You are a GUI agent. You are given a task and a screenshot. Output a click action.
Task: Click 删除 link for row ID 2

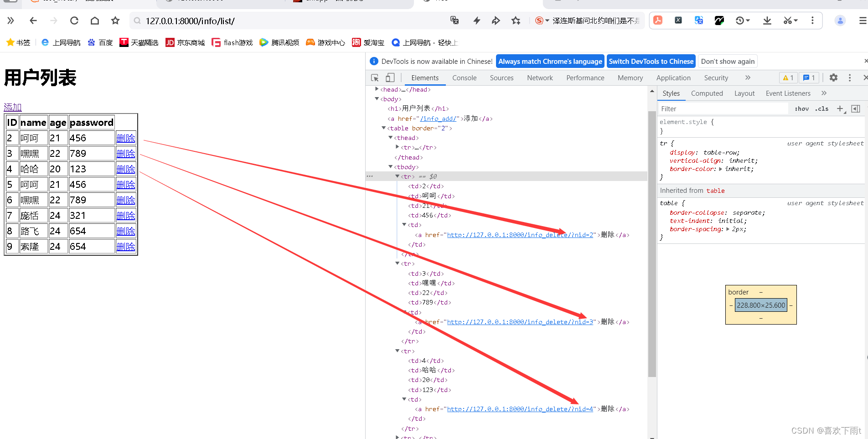[126, 138]
